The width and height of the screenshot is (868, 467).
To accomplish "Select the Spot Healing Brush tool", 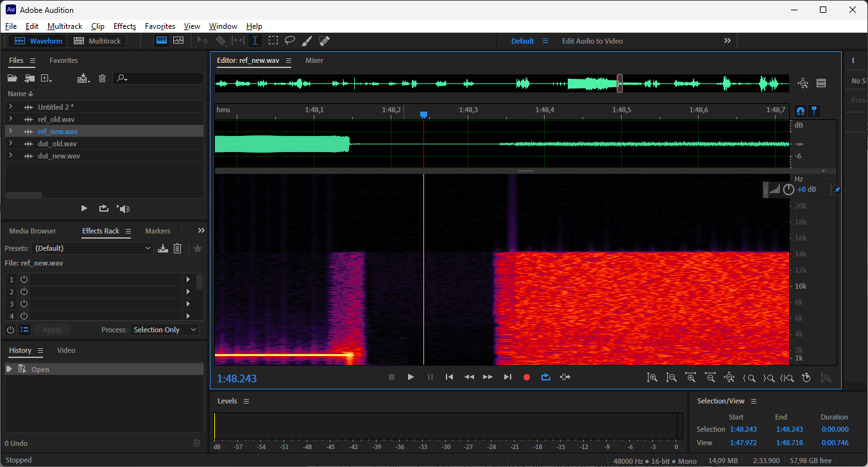I will pyautogui.click(x=324, y=40).
